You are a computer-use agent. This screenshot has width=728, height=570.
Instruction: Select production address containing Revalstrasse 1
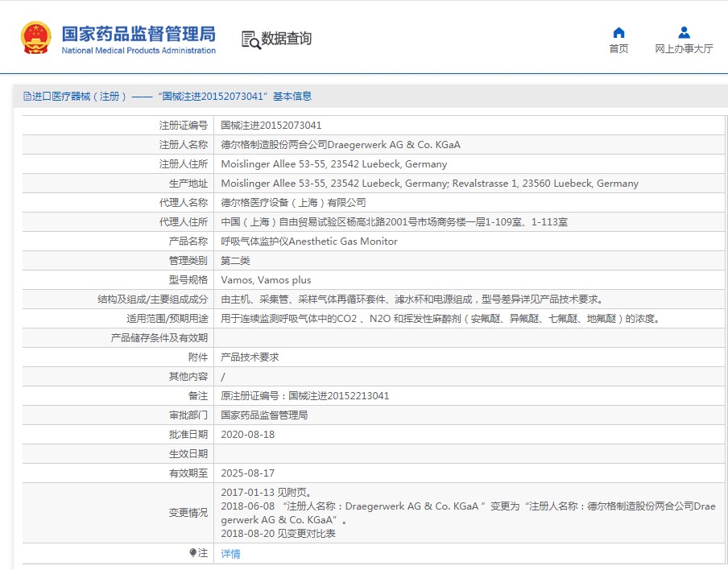(429, 184)
